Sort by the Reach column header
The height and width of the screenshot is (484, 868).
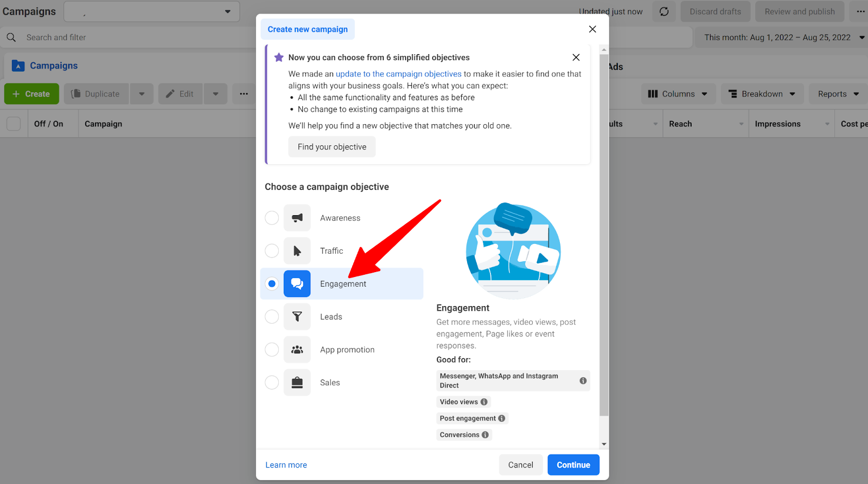[x=705, y=124]
